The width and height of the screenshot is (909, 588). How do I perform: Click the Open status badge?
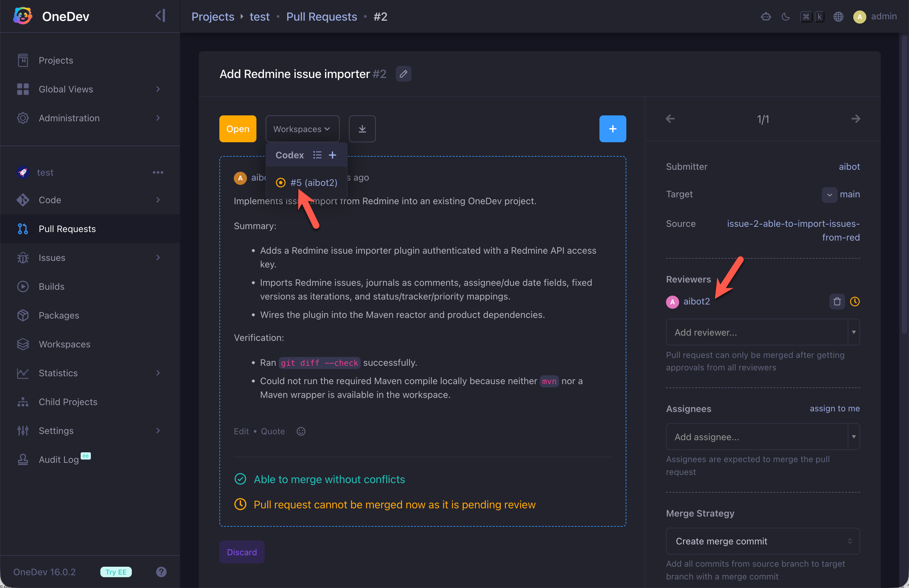[237, 129]
